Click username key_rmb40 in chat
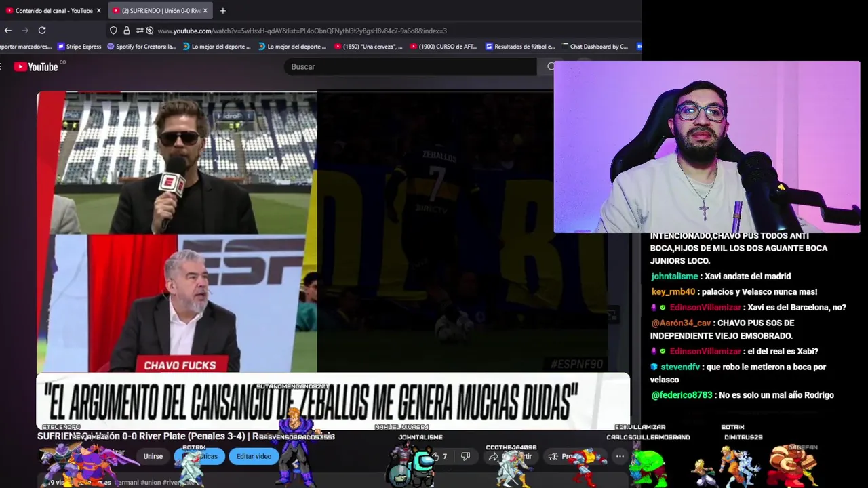The width and height of the screenshot is (868, 488). [x=673, y=292]
